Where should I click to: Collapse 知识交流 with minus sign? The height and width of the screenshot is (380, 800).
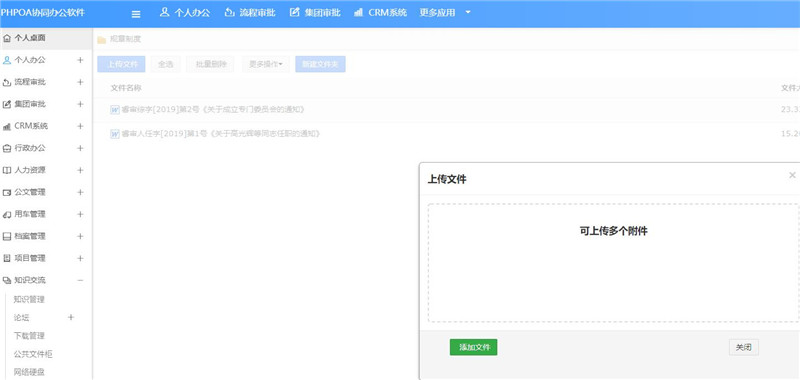(x=80, y=281)
